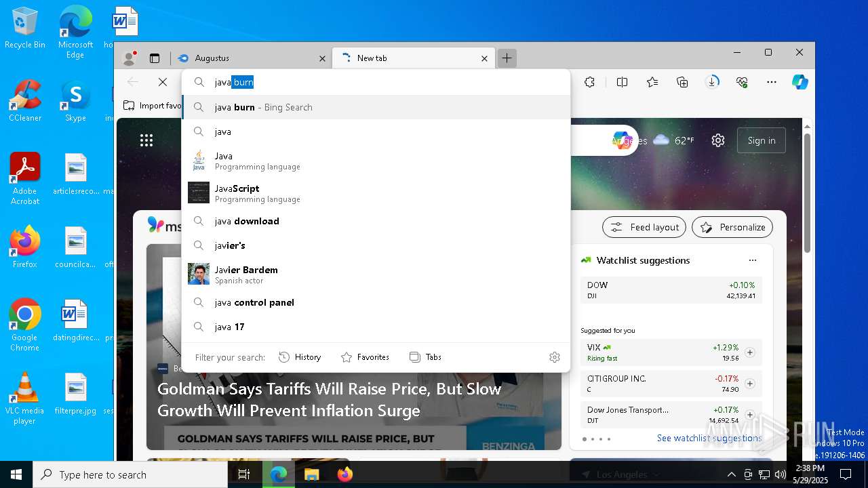Add VIX to the watchlist
868x488 pixels.
750,352
